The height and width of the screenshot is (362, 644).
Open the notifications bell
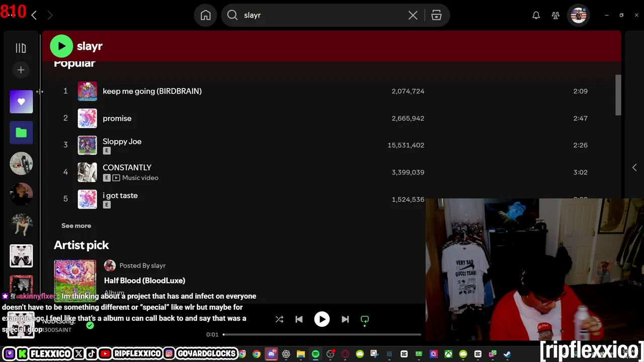coord(536,15)
